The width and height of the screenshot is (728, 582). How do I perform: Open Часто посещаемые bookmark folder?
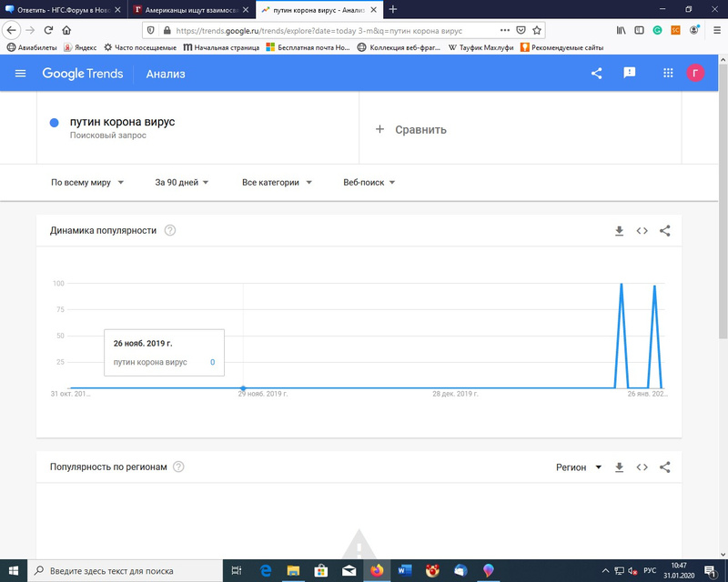point(140,47)
